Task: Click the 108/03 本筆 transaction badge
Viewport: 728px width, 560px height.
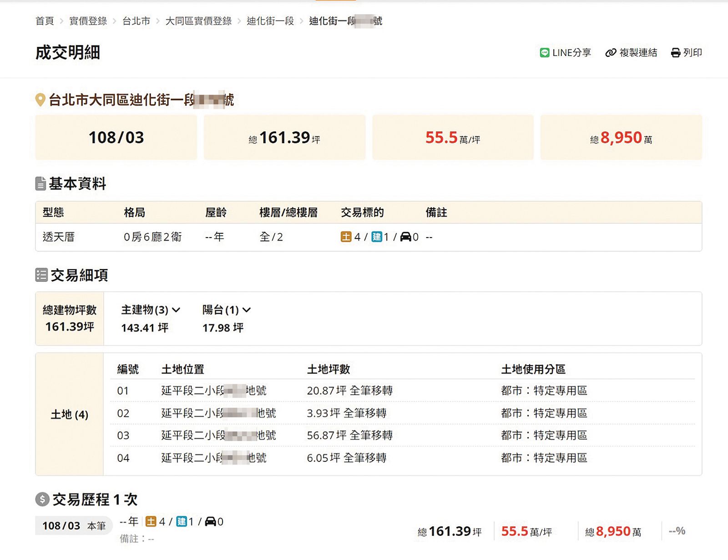Action: [x=74, y=526]
